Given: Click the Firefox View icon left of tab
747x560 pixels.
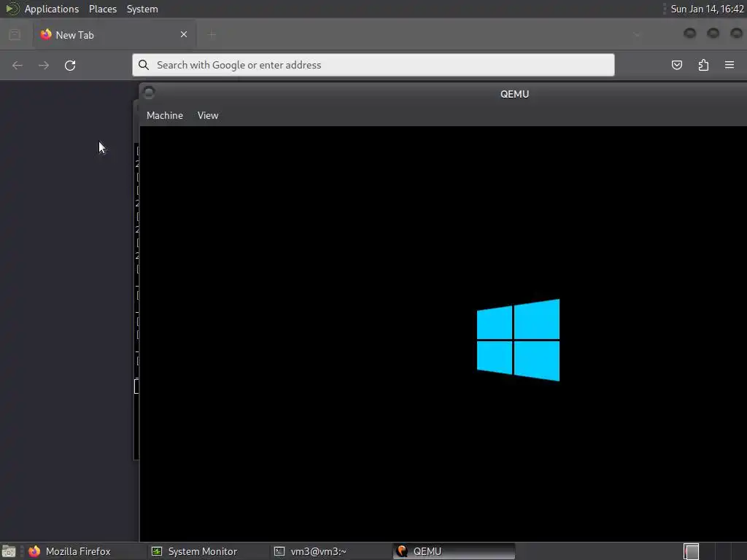Looking at the screenshot, I should pyautogui.click(x=15, y=34).
